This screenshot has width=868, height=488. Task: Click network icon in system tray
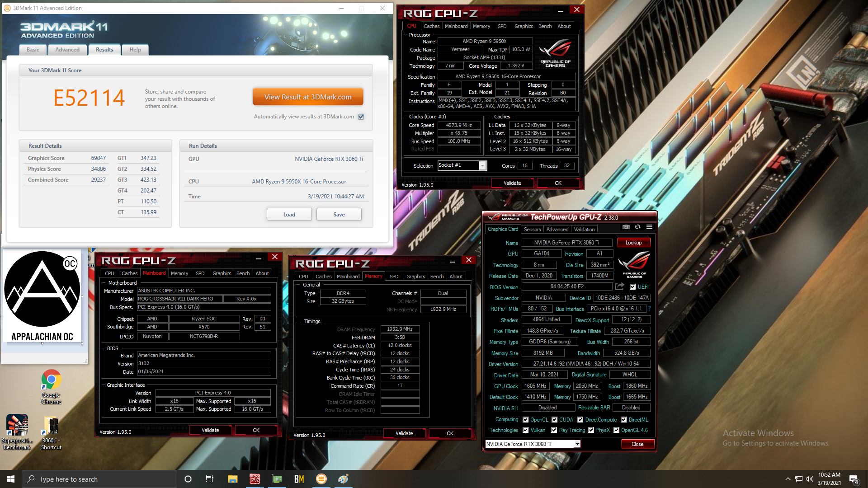point(798,479)
